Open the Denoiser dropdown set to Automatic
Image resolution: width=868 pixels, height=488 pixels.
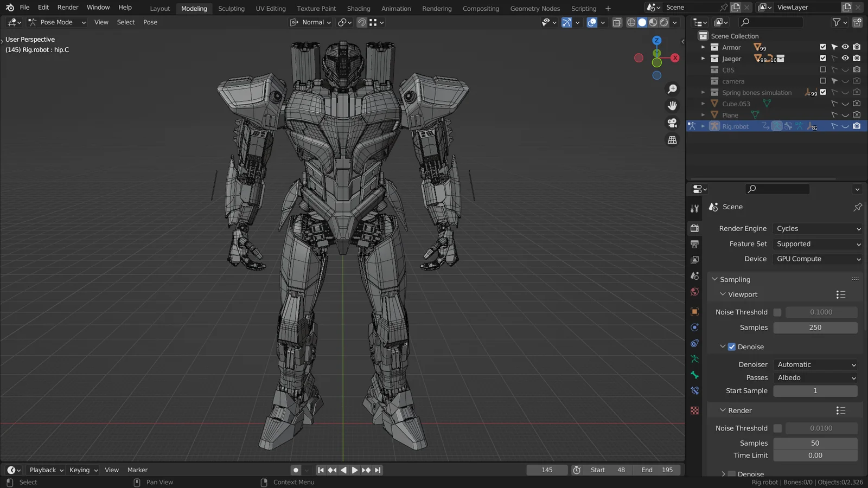815,364
